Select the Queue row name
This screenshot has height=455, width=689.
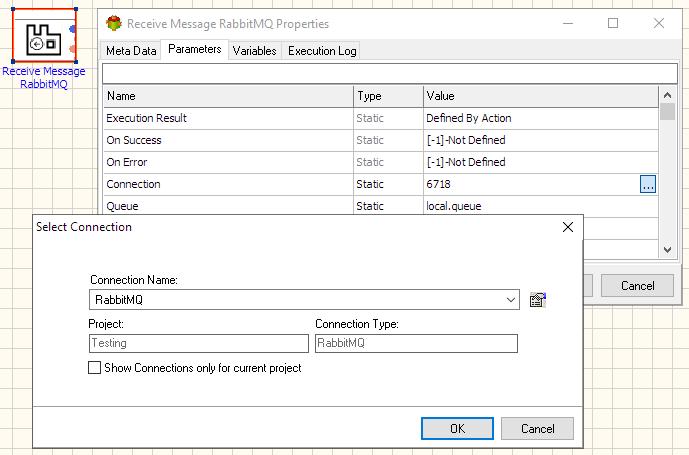point(122,206)
